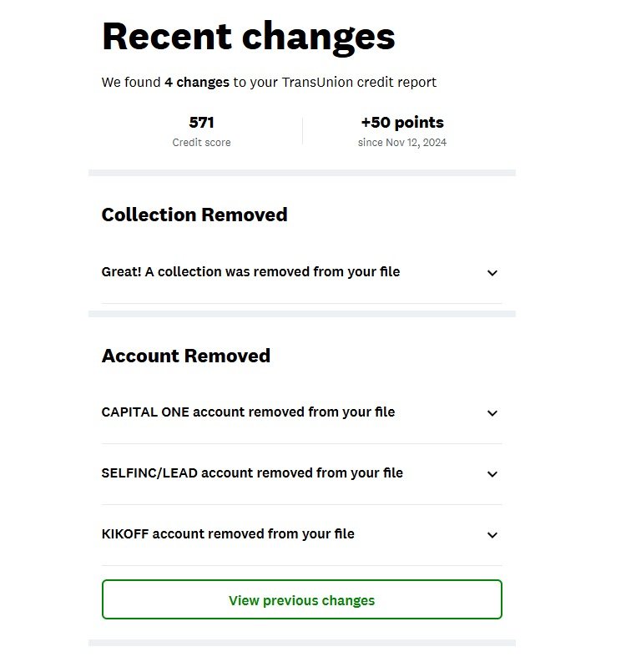Expand the CAPITAL ONE row chevron

coord(492,413)
